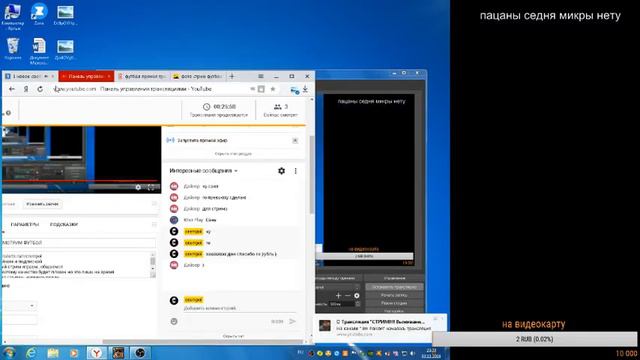Switch to Yandex Browser in taskbar
This screenshot has height=360, width=640.
(96, 353)
